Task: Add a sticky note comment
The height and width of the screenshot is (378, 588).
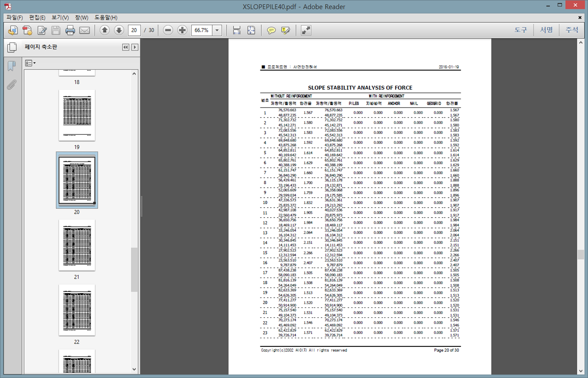Action: (271, 30)
